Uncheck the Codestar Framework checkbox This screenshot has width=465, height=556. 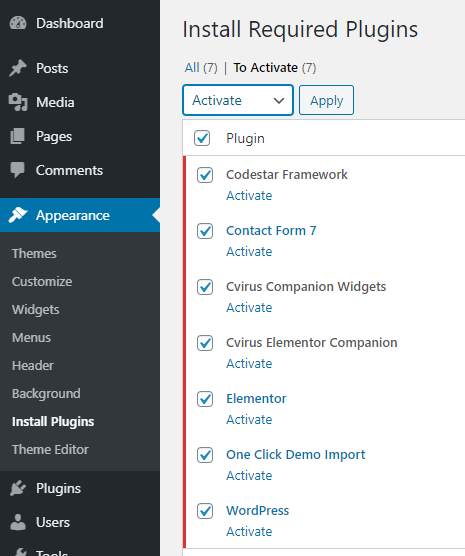(205, 175)
